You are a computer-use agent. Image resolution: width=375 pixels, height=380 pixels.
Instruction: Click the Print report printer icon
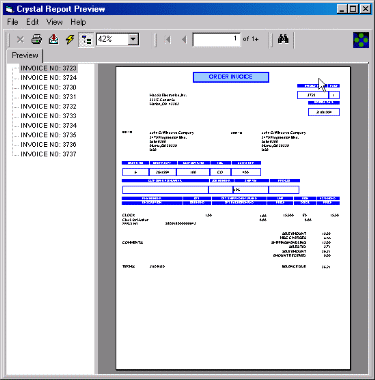point(36,39)
